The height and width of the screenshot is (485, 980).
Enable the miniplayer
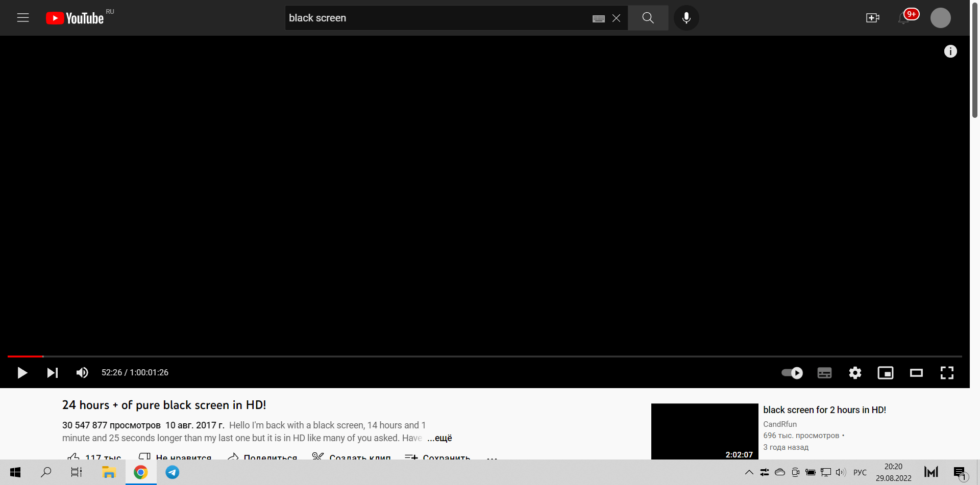click(886, 373)
